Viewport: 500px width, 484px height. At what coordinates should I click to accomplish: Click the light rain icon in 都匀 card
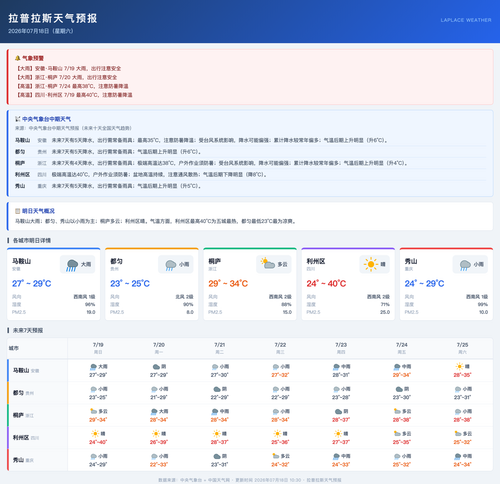point(170,265)
